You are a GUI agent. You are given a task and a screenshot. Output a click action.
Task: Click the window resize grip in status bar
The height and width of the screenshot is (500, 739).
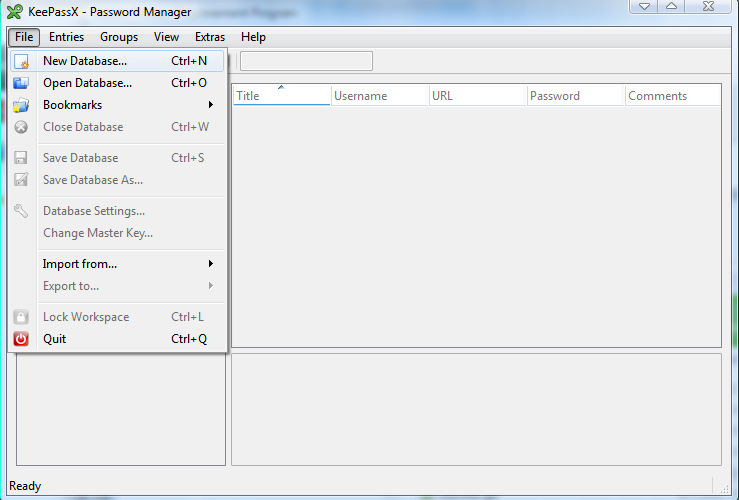click(x=724, y=489)
